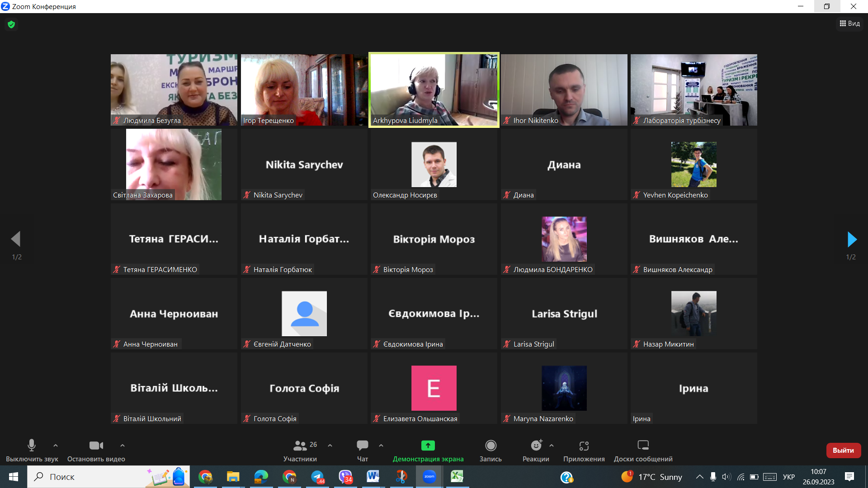Open the Apps (Приложения) icon
The image size is (868, 488).
tap(584, 446)
